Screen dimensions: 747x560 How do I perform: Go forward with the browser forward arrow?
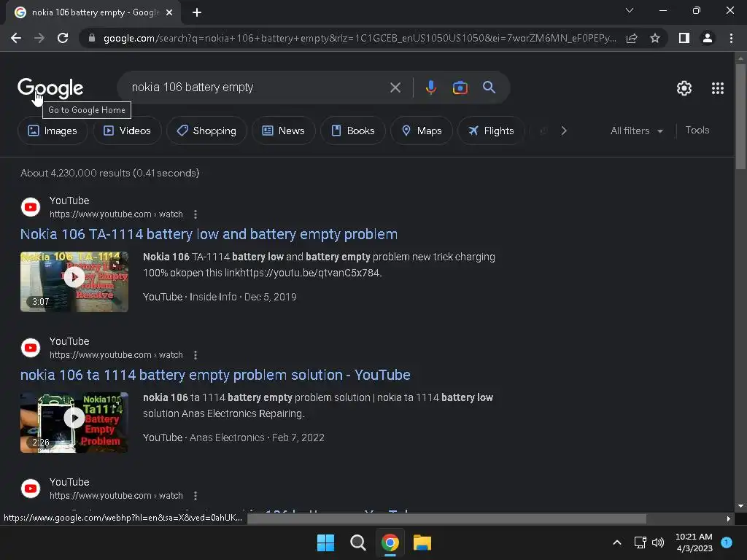pos(39,38)
